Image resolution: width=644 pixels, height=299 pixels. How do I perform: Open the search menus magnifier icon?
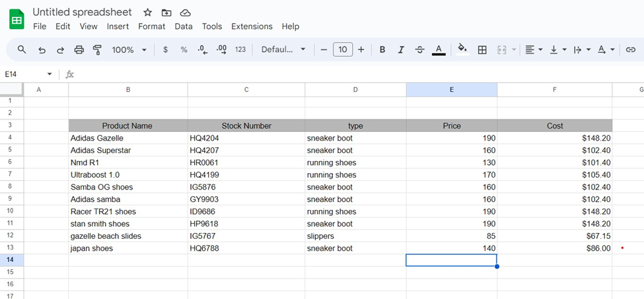click(22, 50)
